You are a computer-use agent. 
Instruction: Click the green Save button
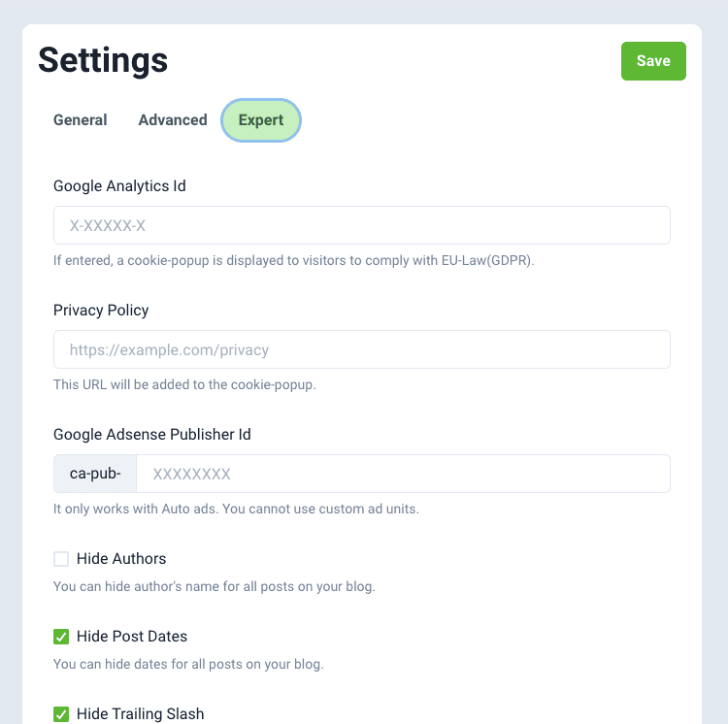(653, 61)
